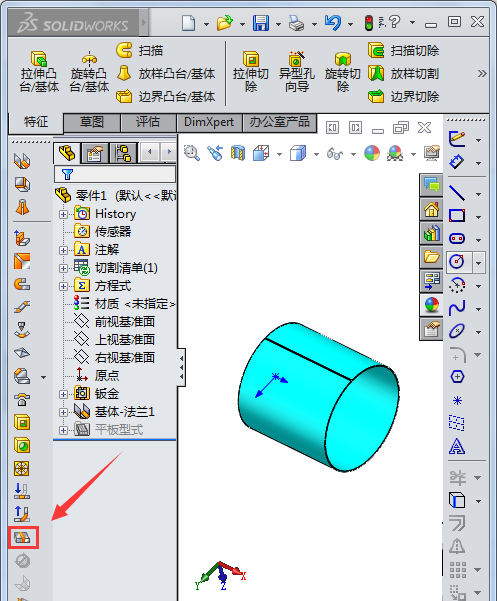Viewport: 497px width, 601px height.
Task: Switch to the DimXpert tab
Action: [x=209, y=123]
